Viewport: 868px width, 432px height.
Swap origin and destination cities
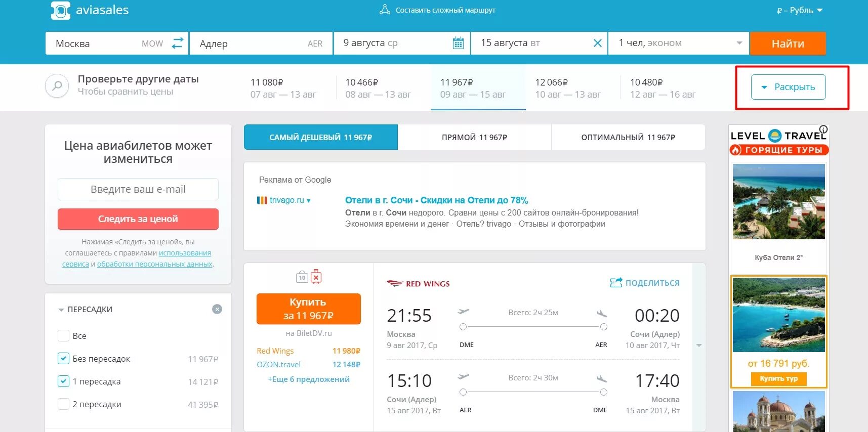click(x=177, y=43)
